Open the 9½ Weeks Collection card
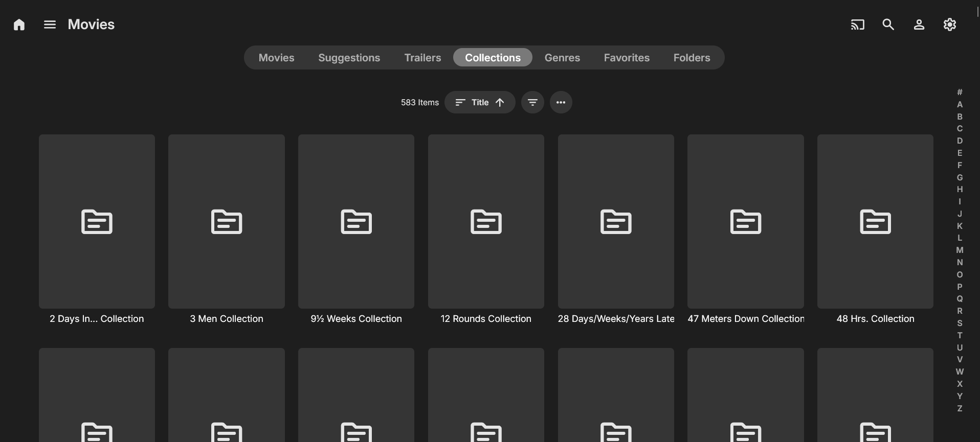Viewport: 980px width, 442px height. 356,221
